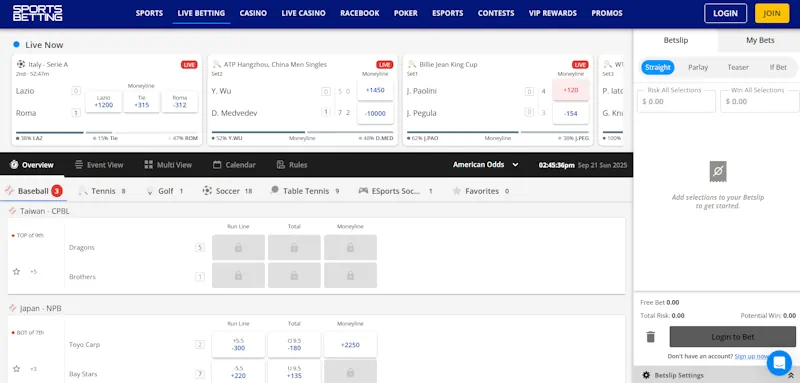Open PROMOS in top navigation
The image size is (800, 383).
(x=607, y=13)
